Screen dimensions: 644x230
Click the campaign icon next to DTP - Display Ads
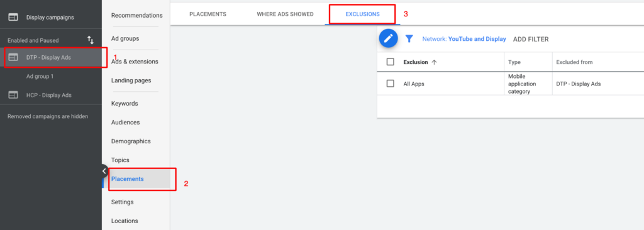(13, 58)
